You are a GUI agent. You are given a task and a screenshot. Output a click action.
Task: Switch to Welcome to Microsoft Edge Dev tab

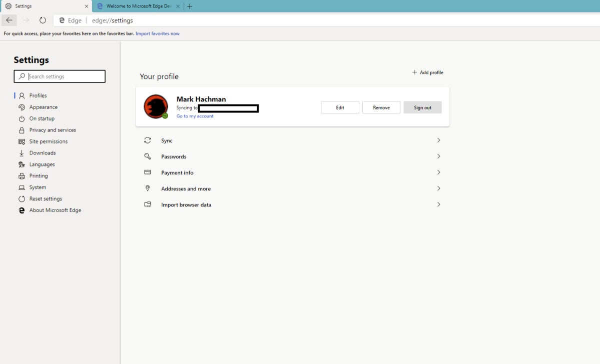click(x=138, y=6)
